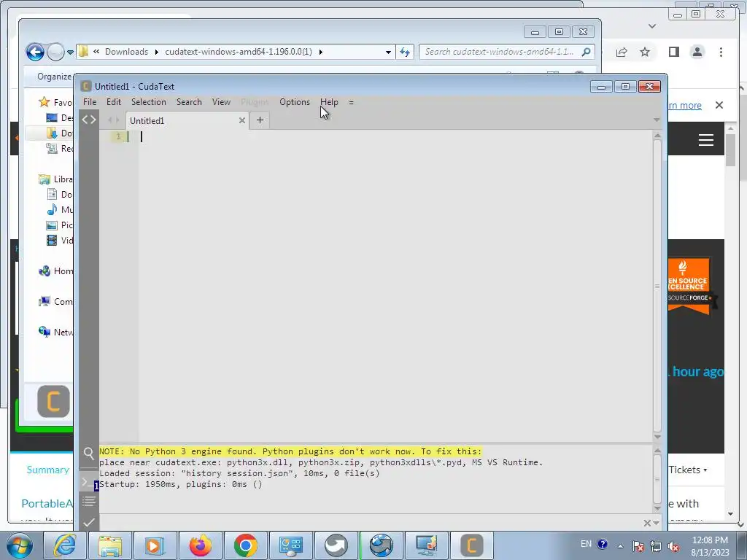The width and height of the screenshot is (747, 560).
Task: Toggle Chrome side panel icon
Action: (673, 52)
